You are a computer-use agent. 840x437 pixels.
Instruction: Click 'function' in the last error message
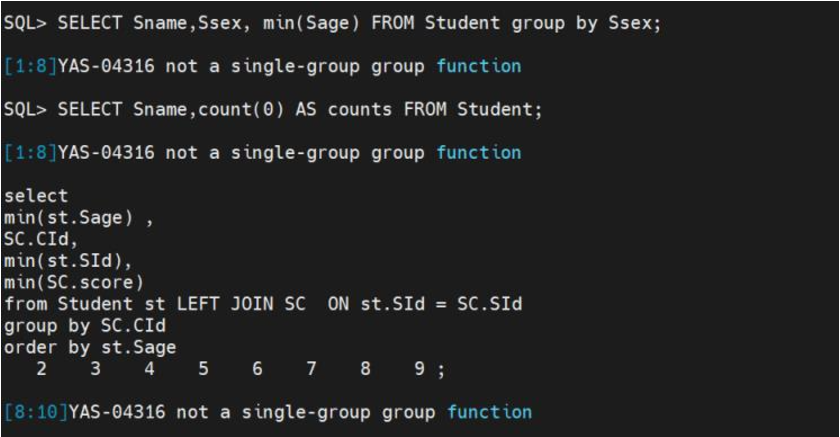[x=489, y=412]
